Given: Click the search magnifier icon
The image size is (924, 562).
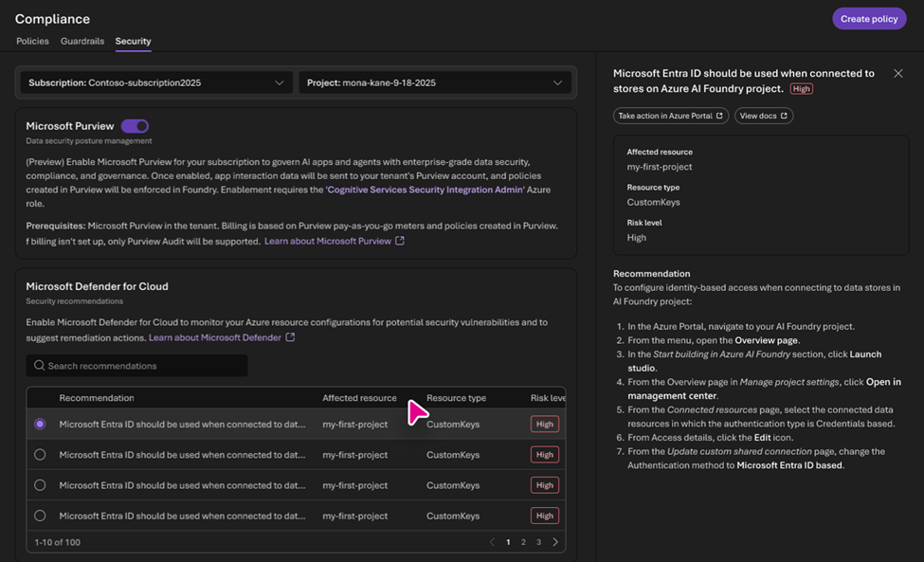Looking at the screenshot, I should [39, 366].
